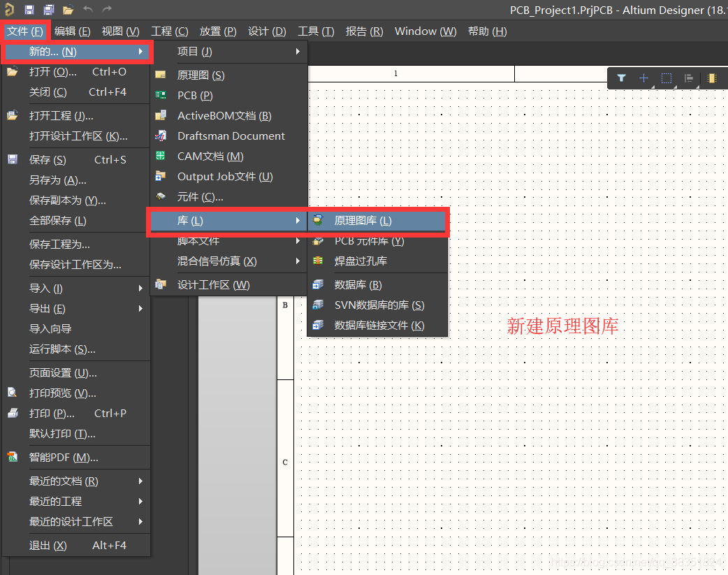
Task: Select 智能PDF (M)... menu entry
Action: [64, 458]
